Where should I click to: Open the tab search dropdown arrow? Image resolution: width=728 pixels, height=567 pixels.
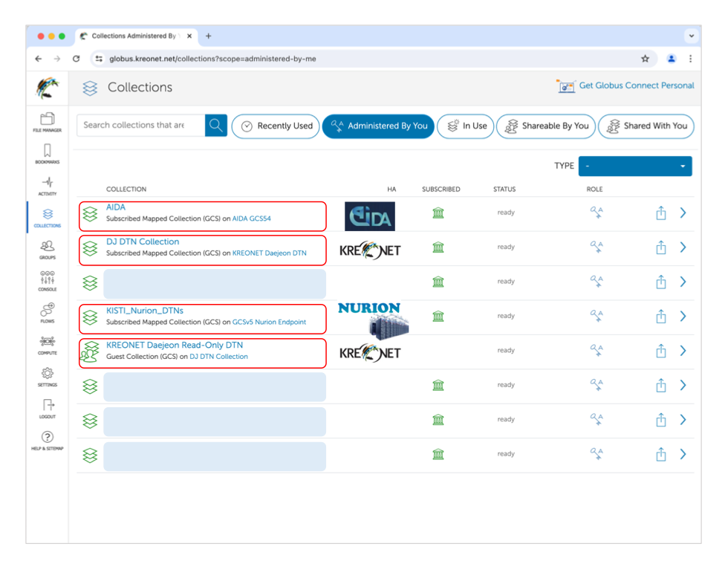692,36
